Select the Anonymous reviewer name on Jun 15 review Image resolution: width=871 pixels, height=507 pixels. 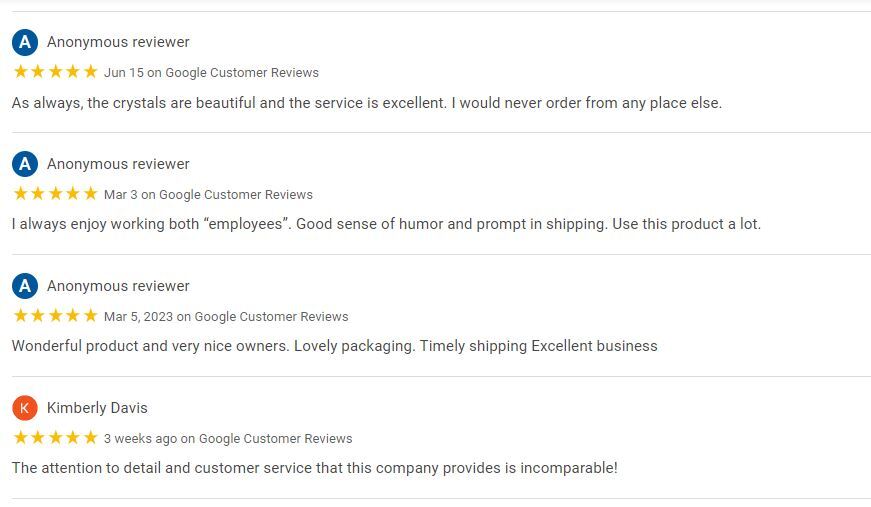coord(118,42)
